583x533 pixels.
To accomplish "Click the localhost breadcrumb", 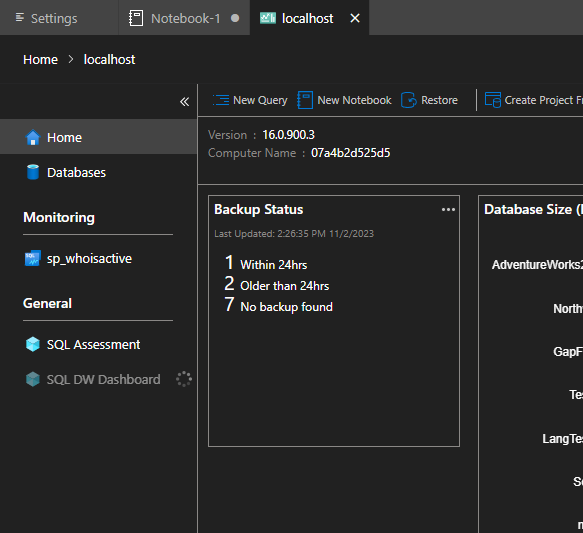I will click(109, 59).
